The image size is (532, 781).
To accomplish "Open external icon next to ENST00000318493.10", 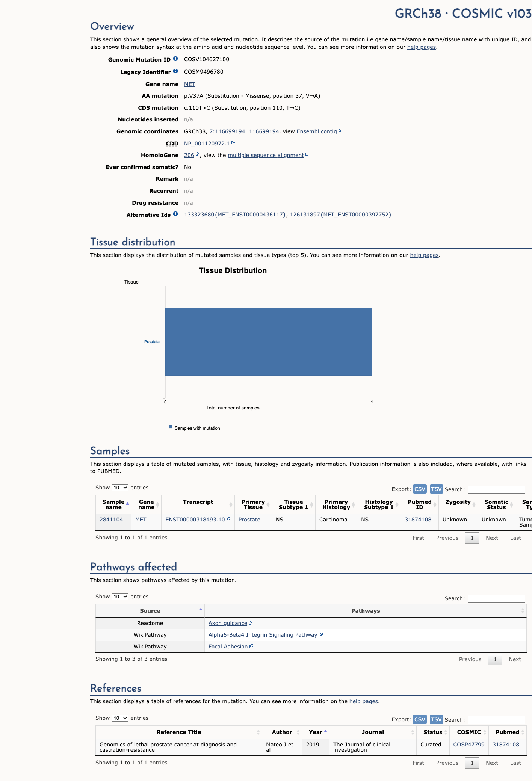I will pyautogui.click(x=228, y=519).
